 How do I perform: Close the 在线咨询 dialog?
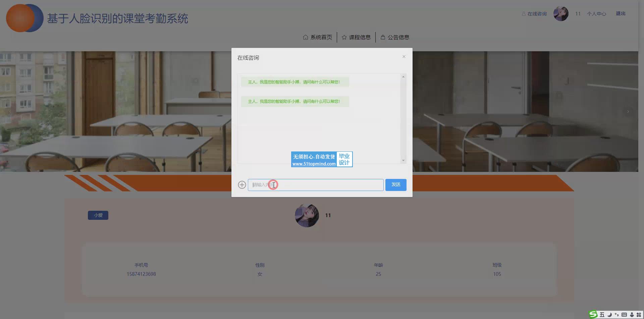pyautogui.click(x=404, y=57)
